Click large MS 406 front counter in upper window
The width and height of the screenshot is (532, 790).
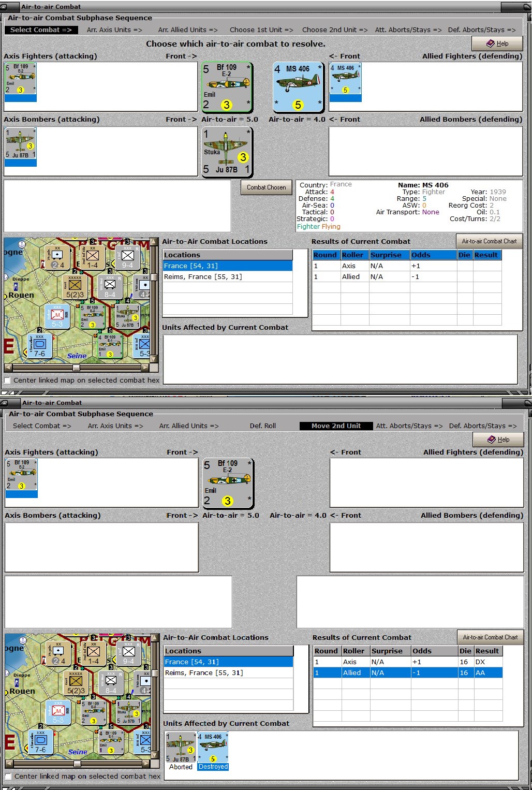tap(298, 87)
